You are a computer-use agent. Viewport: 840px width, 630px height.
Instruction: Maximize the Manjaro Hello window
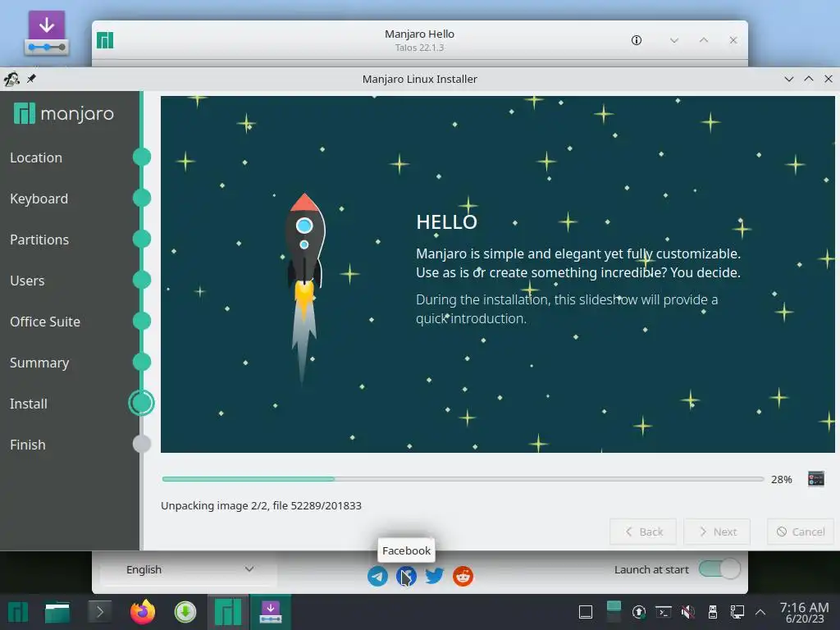[x=704, y=40]
